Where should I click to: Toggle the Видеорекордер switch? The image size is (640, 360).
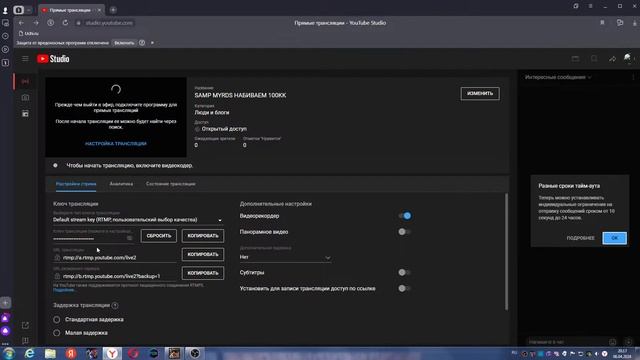(404, 216)
